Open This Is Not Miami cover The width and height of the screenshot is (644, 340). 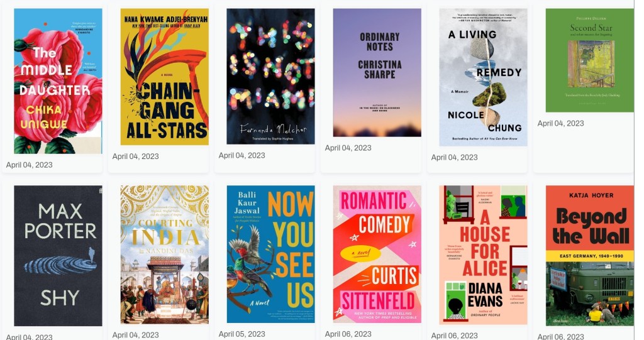270,77
